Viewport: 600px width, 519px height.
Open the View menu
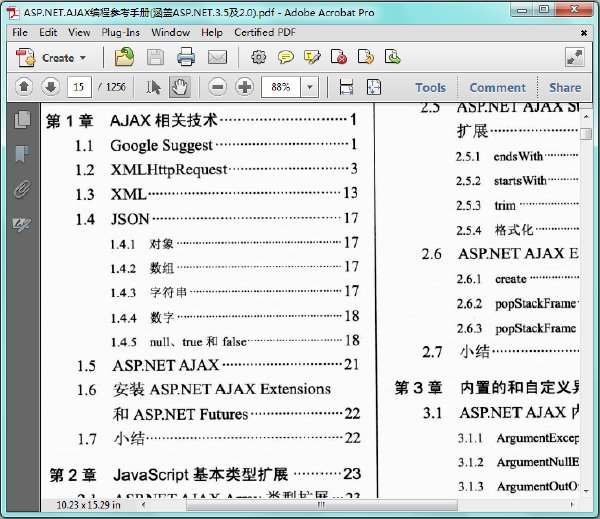click(79, 33)
